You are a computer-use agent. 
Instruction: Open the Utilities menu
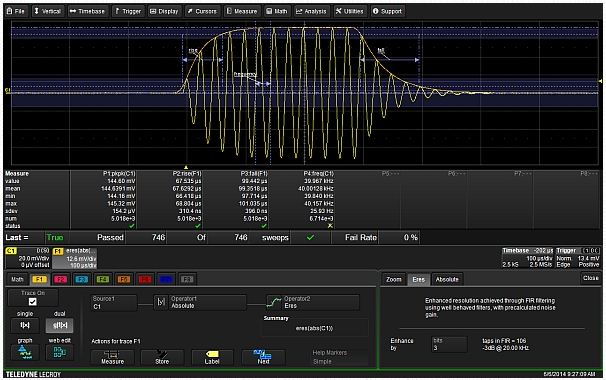(349, 11)
